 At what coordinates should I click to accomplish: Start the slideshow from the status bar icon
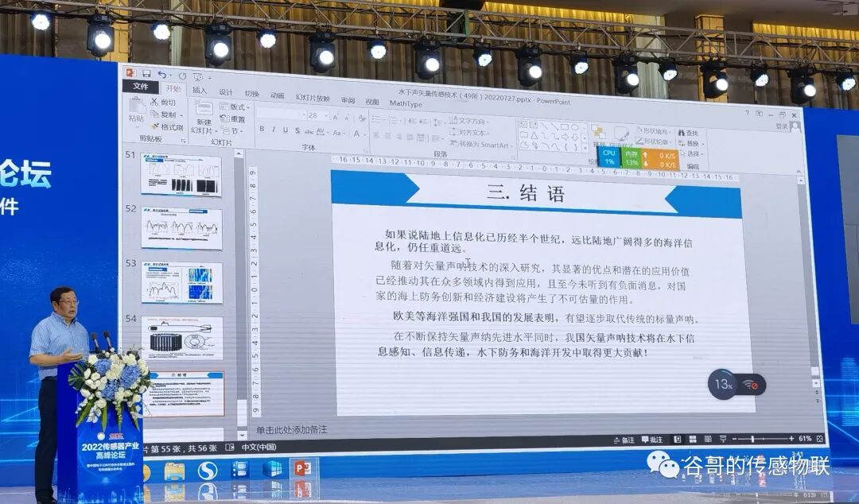point(724,438)
